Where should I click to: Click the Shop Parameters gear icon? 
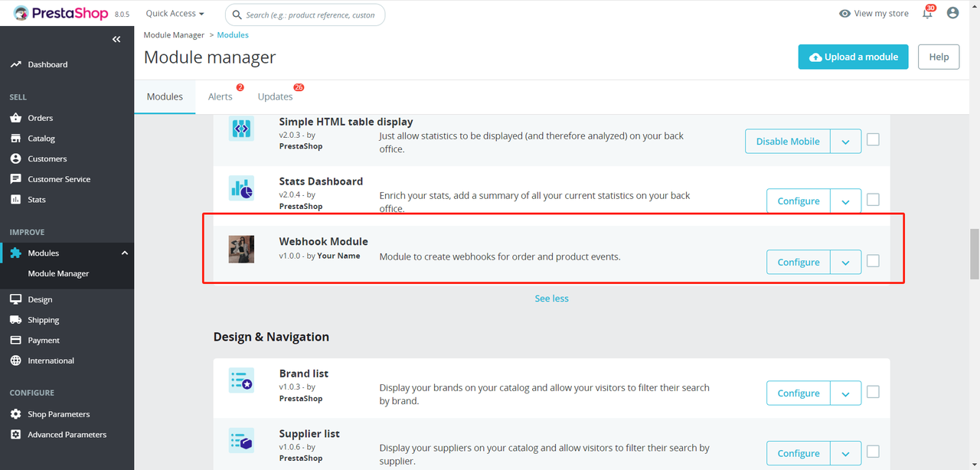(15, 414)
